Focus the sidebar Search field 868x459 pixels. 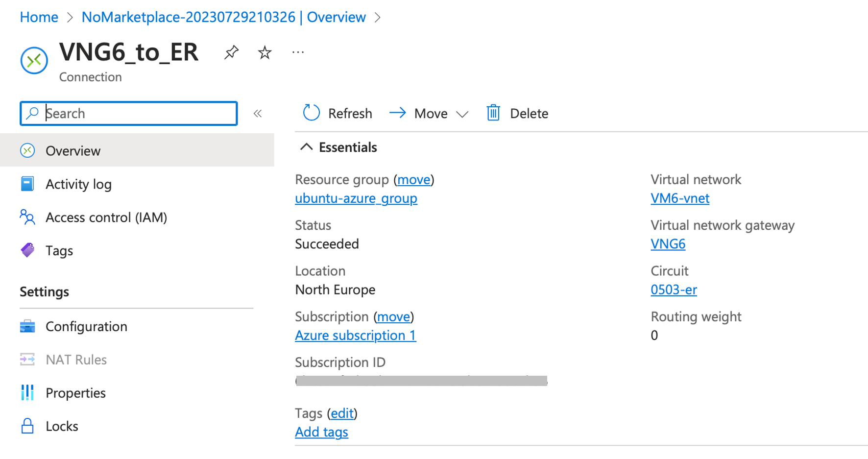pos(129,113)
